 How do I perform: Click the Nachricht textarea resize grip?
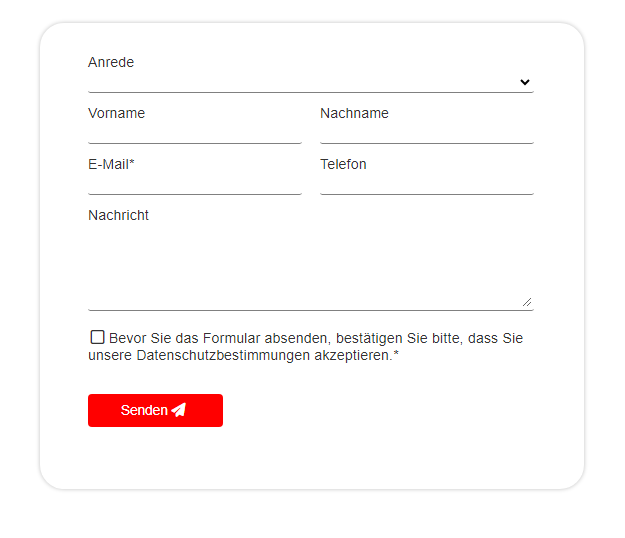[527, 302]
